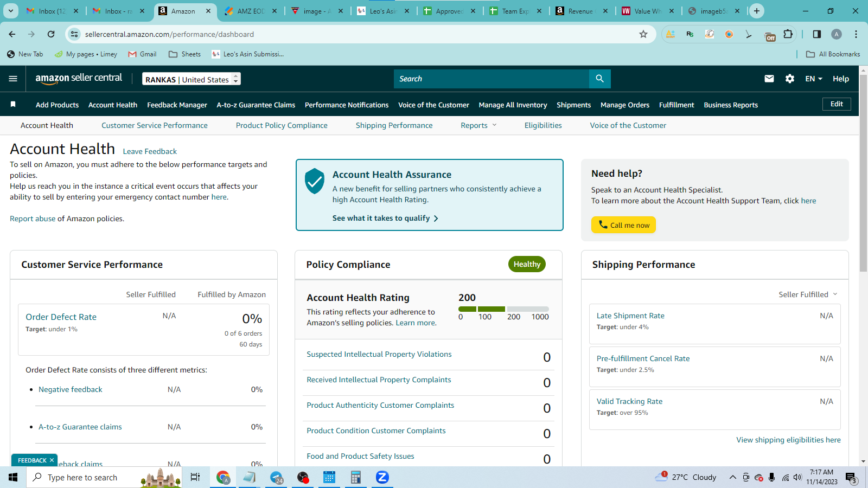Open the Learn more link under Account Health Rating

tap(416, 323)
